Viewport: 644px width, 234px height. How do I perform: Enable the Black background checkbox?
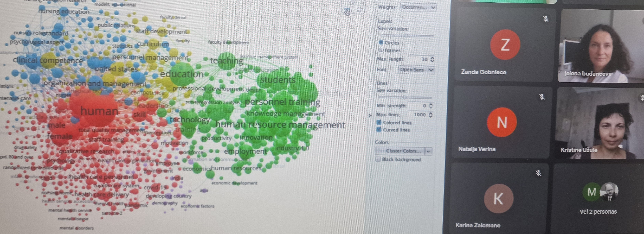(378, 159)
